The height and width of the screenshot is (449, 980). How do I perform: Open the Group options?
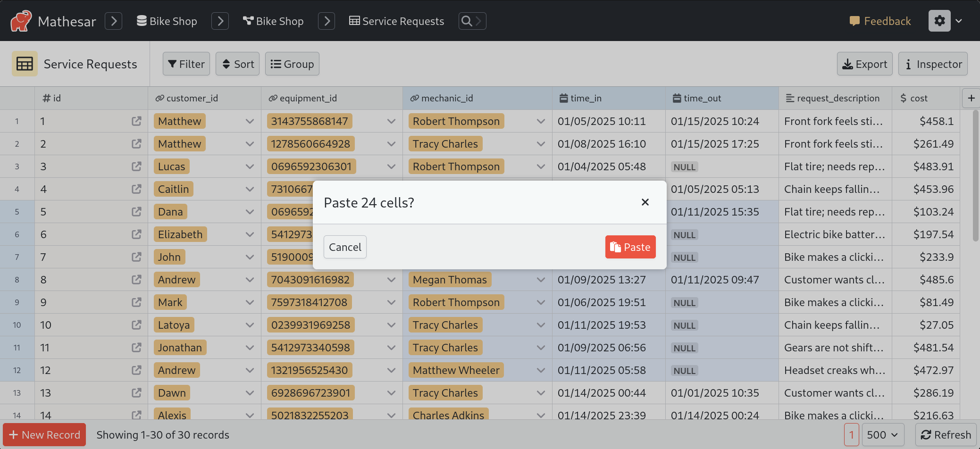292,64
